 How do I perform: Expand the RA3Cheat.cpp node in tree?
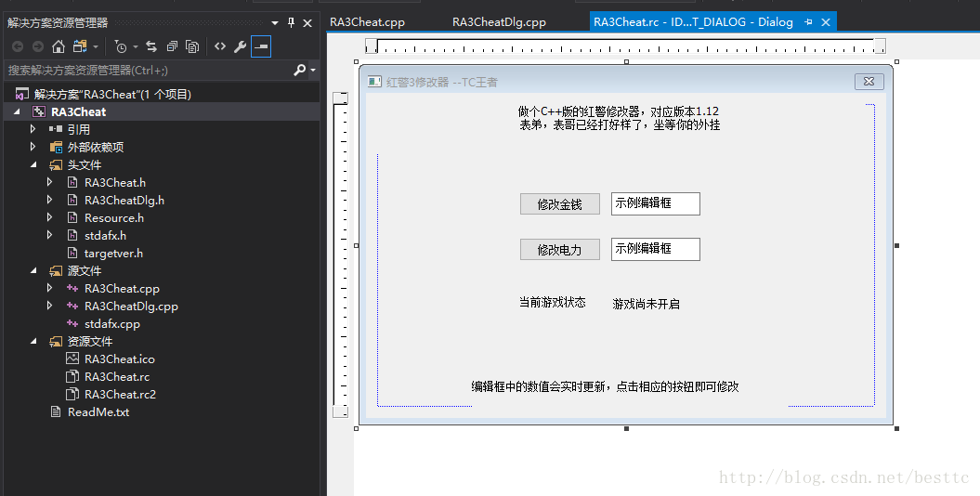coord(50,289)
